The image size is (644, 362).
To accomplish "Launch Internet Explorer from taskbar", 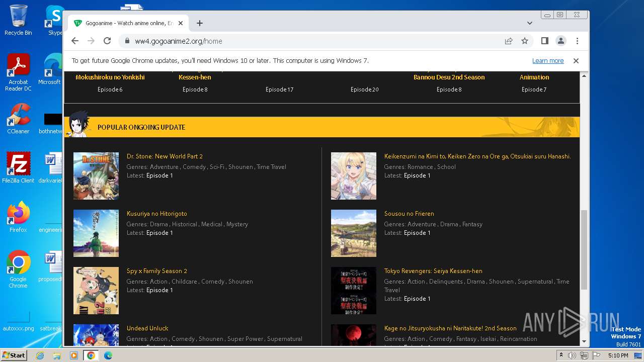I will click(40, 355).
